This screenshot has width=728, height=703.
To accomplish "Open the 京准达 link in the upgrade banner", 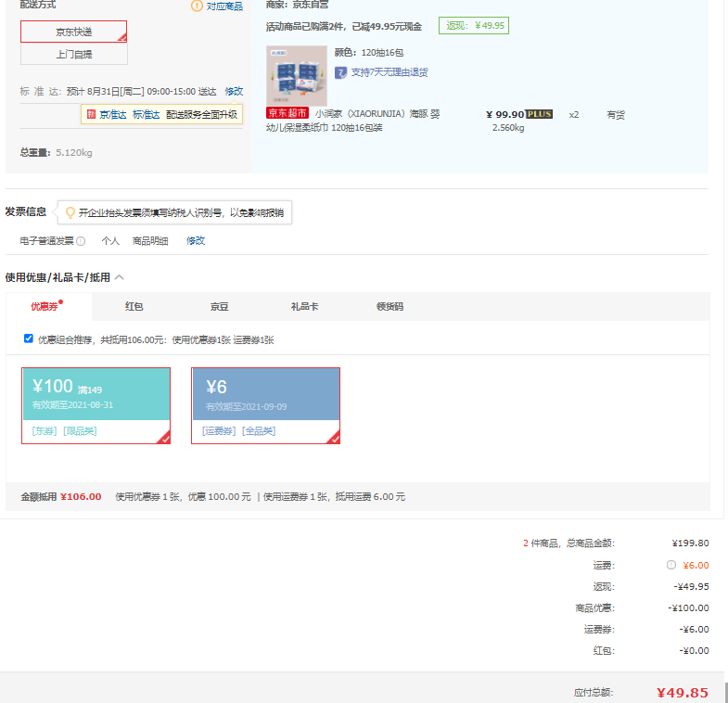I will (x=113, y=114).
